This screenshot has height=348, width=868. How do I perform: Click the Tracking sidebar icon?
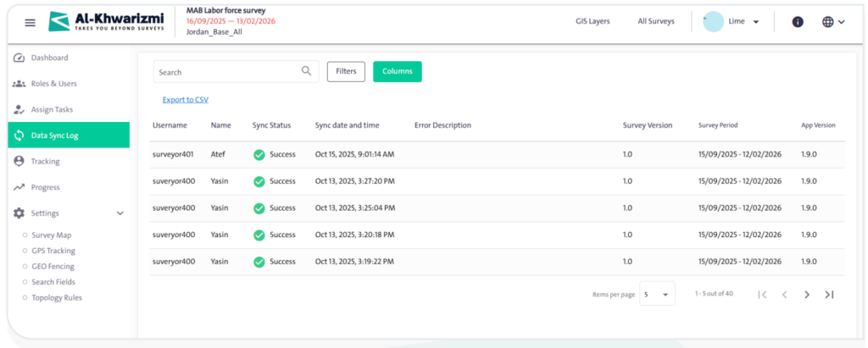tap(19, 161)
